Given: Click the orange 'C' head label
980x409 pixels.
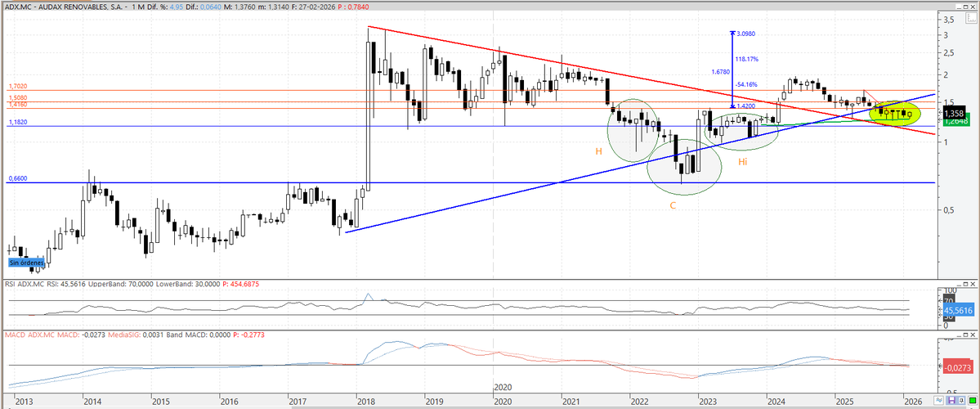Looking at the screenshot, I should (673, 205).
